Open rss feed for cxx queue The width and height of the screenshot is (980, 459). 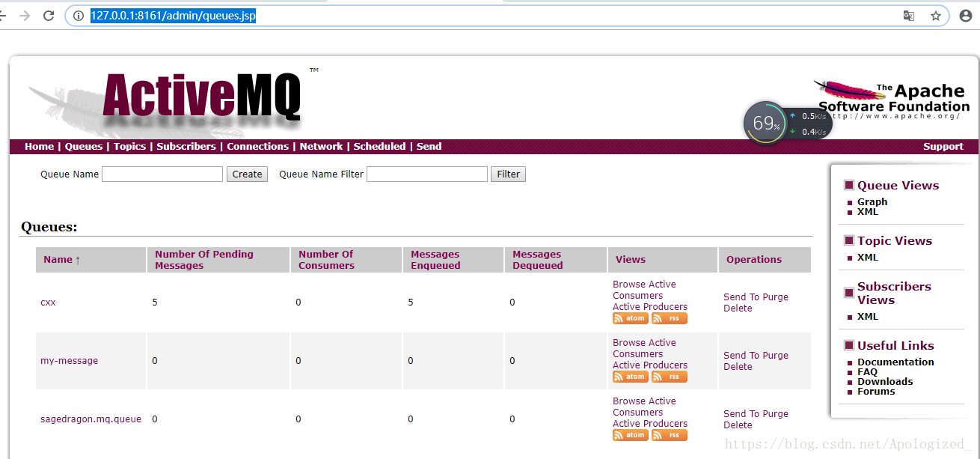(669, 318)
